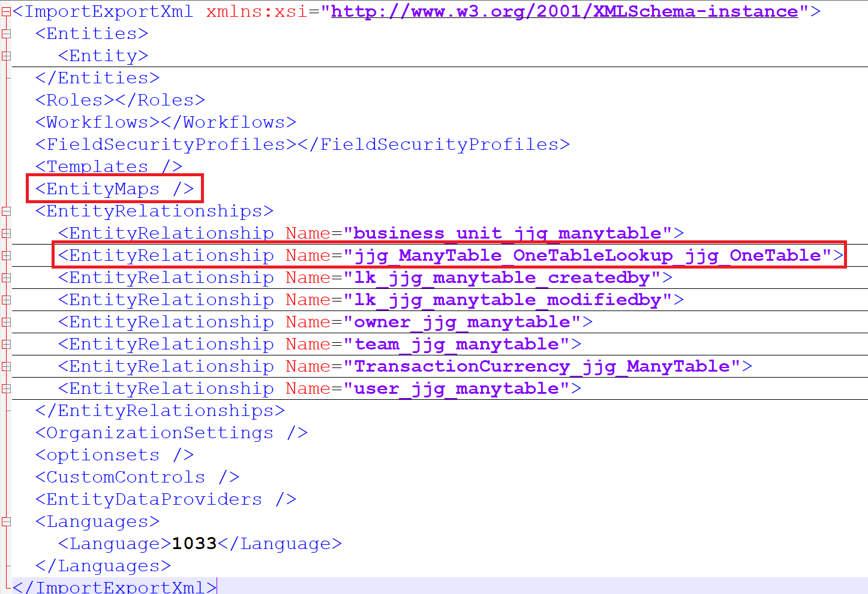
Task: Expand the lk_jjg_manytable_createdby relationship fold
Action: coord(6,278)
